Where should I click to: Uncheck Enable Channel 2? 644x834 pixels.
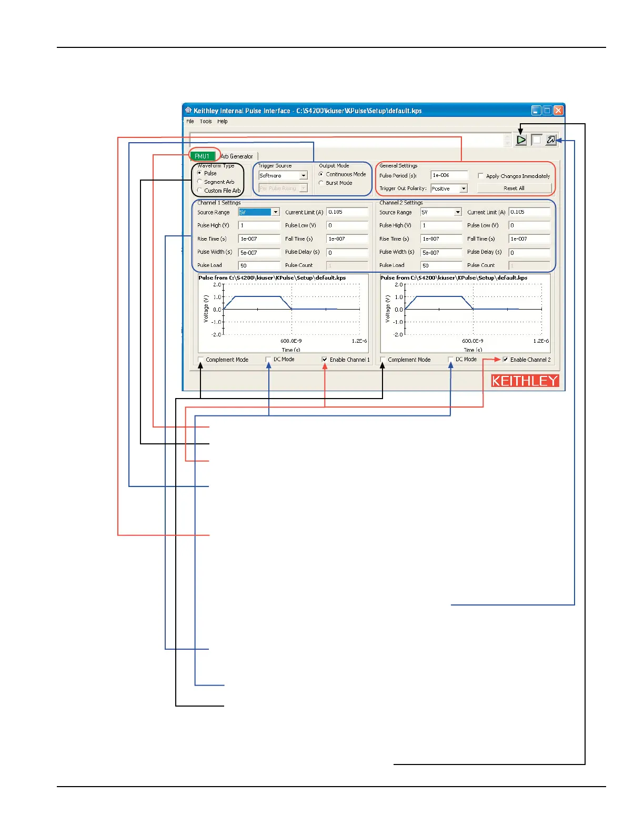tap(505, 360)
